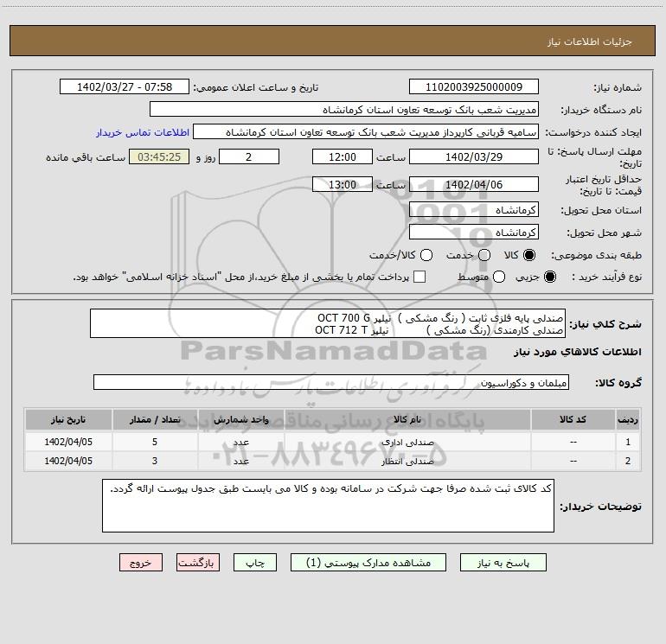
Task: Click the deadline hour field 12:00
Action: click(x=343, y=156)
